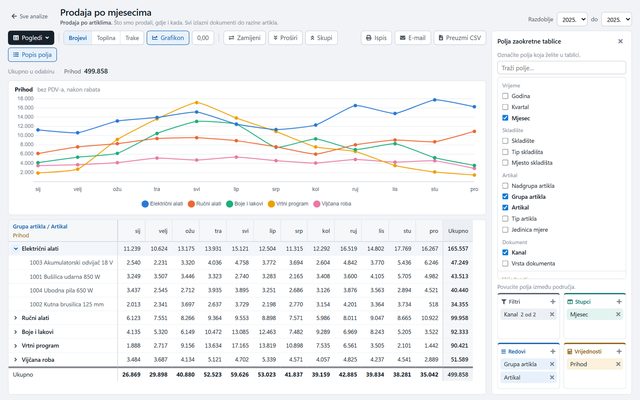Check the Tip skladišta field
Screen dimensions: 640x400
505,152
